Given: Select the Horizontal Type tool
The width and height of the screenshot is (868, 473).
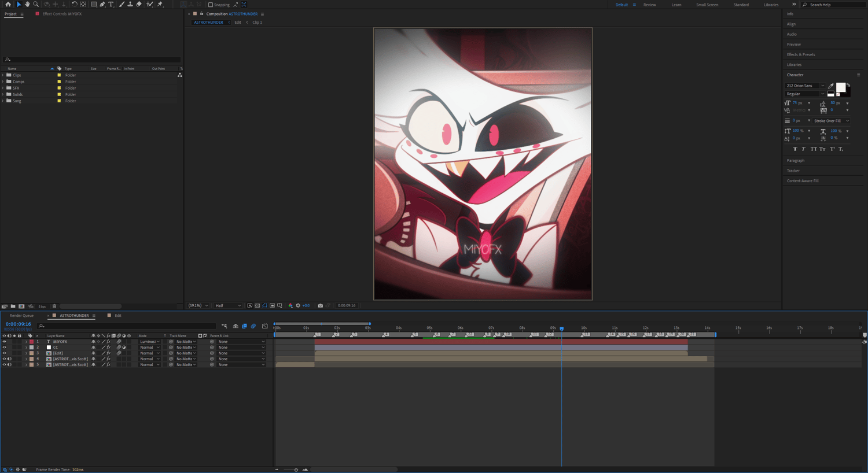Looking at the screenshot, I should (111, 4).
